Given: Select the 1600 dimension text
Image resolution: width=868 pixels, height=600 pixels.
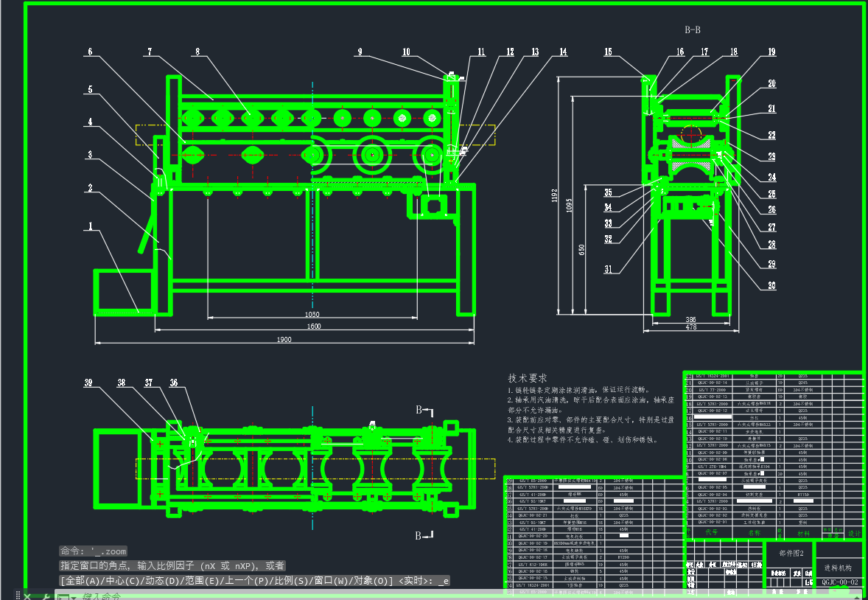Looking at the screenshot, I should tap(314, 327).
